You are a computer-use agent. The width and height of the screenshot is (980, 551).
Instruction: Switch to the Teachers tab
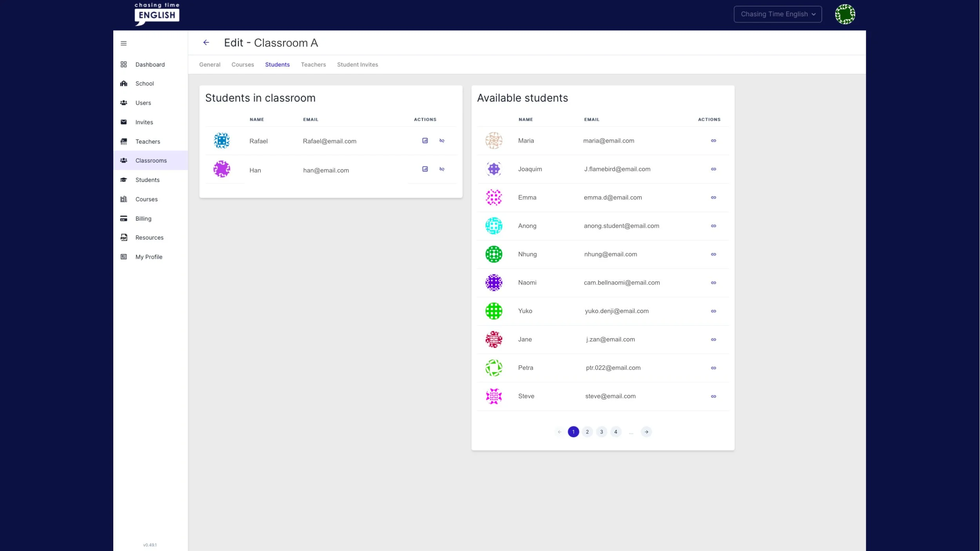[313, 65]
